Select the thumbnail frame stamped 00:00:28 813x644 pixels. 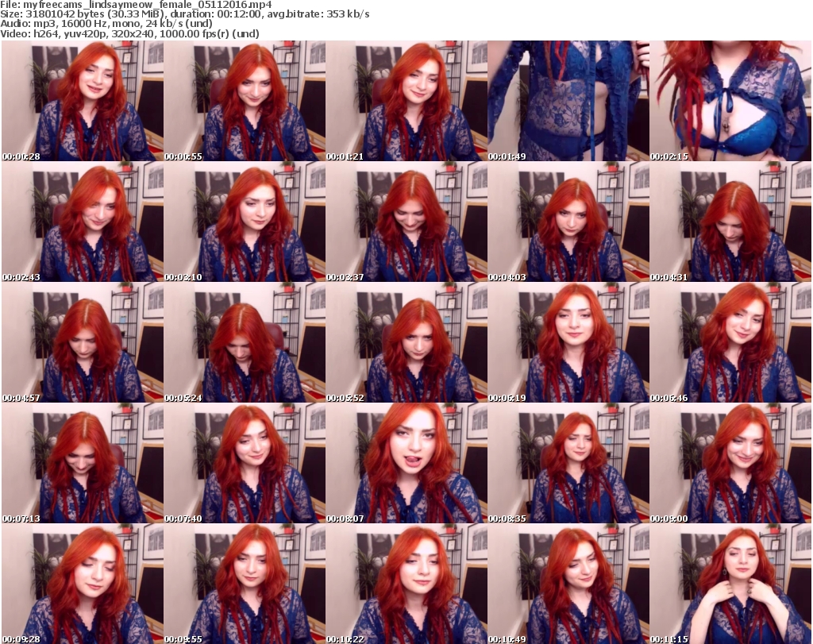click(82, 101)
